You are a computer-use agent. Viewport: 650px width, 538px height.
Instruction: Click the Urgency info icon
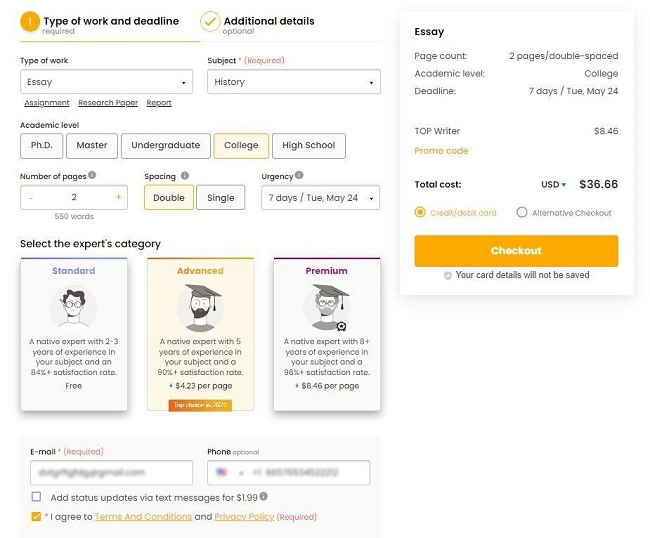pyautogui.click(x=299, y=175)
